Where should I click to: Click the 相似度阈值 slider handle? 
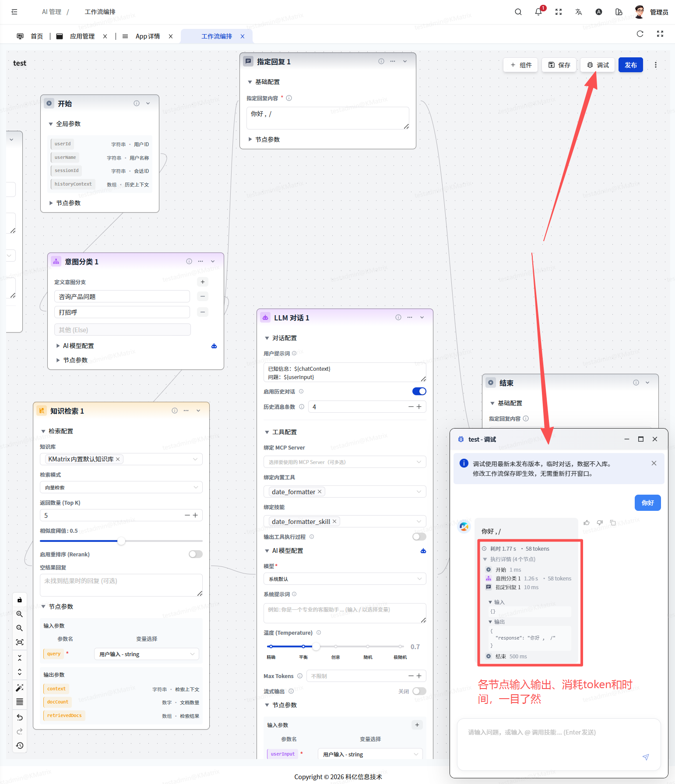click(x=121, y=541)
